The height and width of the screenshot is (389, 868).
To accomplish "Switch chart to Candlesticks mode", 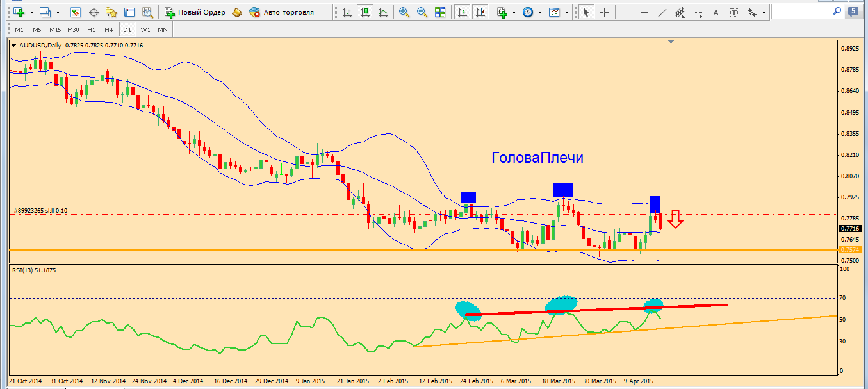I will [x=365, y=12].
